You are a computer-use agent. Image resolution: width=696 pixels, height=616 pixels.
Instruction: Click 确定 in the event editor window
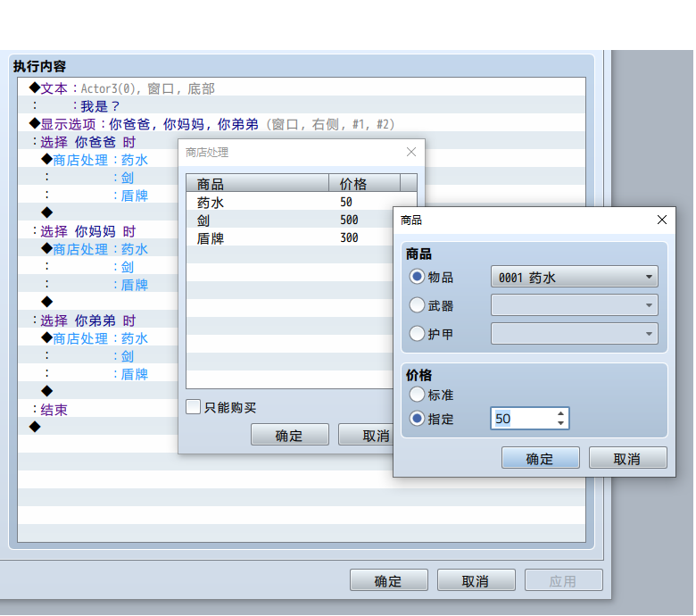(x=389, y=580)
